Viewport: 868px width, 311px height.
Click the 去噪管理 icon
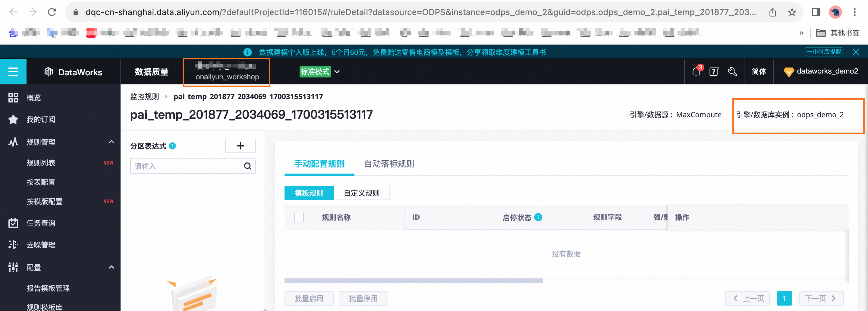tap(13, 245)
